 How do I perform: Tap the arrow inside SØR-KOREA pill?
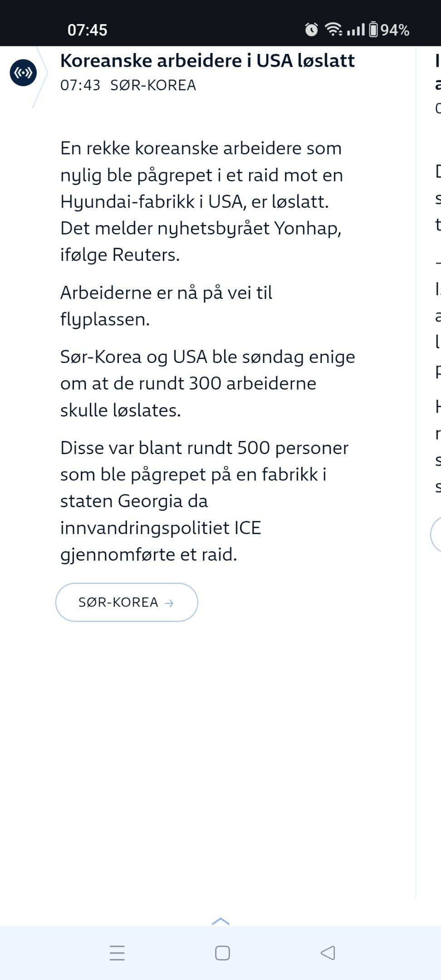click(169, 603)
